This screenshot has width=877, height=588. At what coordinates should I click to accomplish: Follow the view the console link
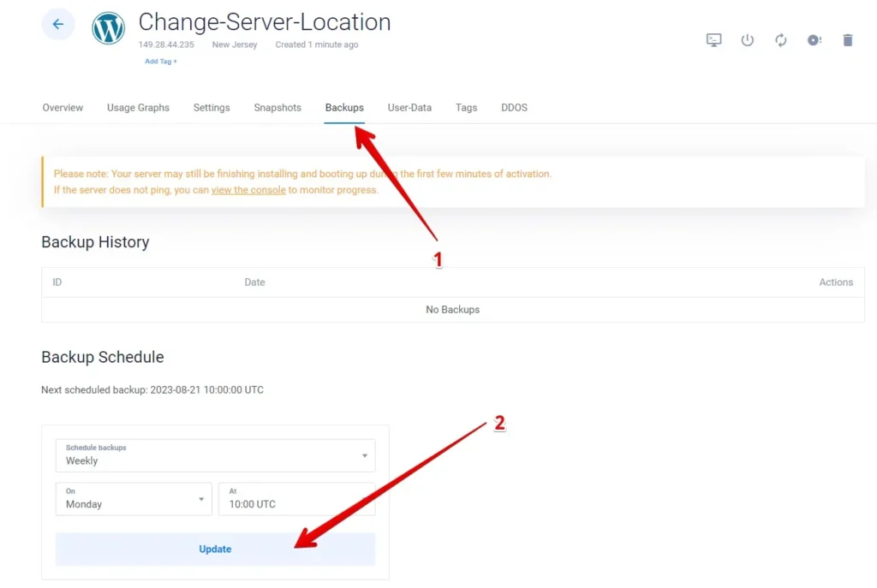click(248, 190)
